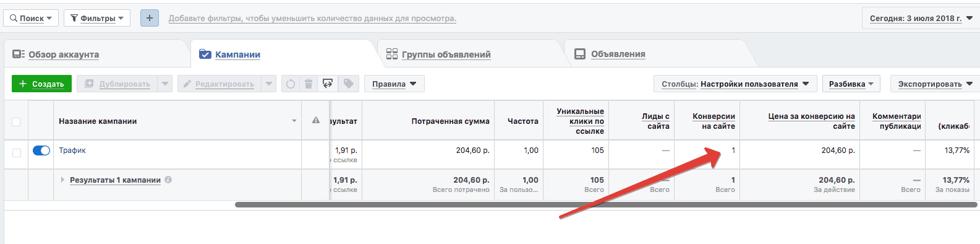Click the 13,77% value in Трафик row
This screenshot has width=980, height=244.
(x=957, y=150)
